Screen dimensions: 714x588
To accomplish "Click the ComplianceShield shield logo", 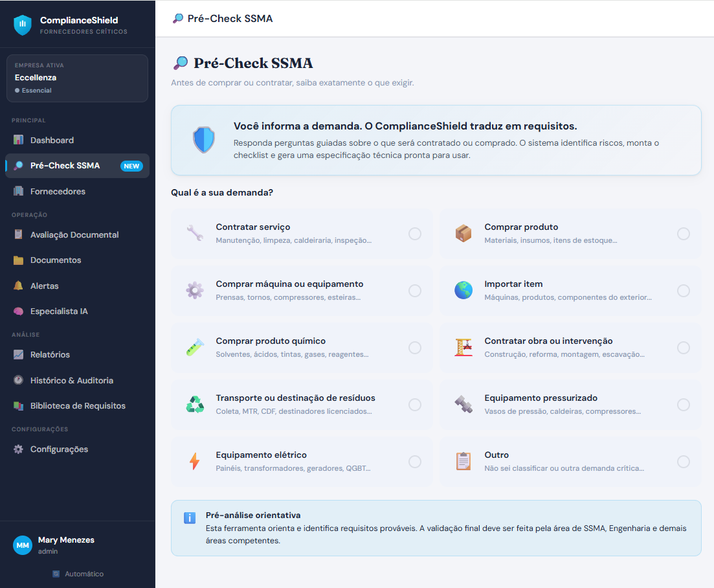I will [22, 25].
